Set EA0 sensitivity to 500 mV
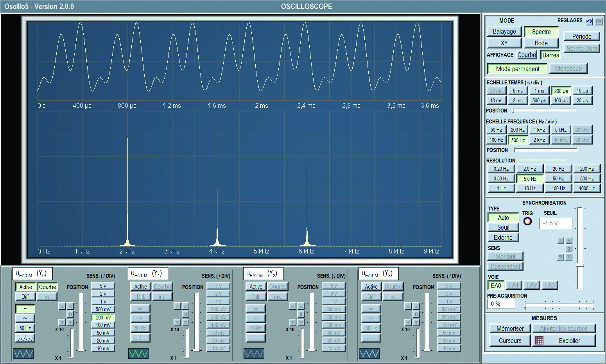 coord(103,309)
